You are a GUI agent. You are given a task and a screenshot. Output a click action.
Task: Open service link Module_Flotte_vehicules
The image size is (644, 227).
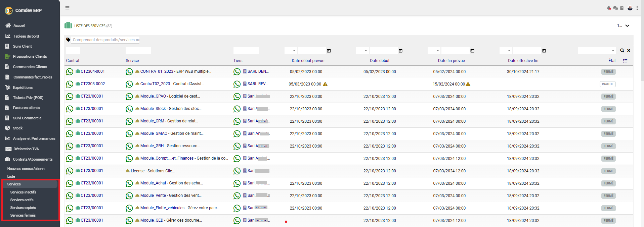pyautogui.click(x=163, y=208)
